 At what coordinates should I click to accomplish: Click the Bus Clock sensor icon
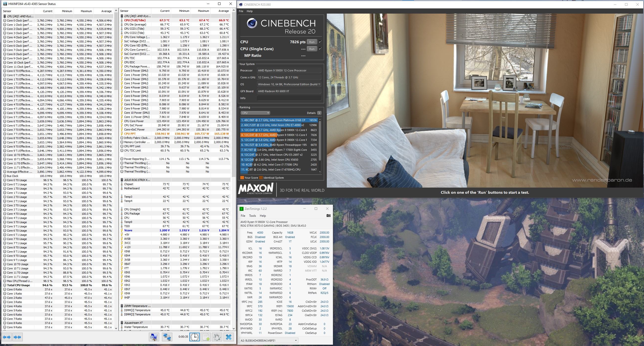(5, 176)
